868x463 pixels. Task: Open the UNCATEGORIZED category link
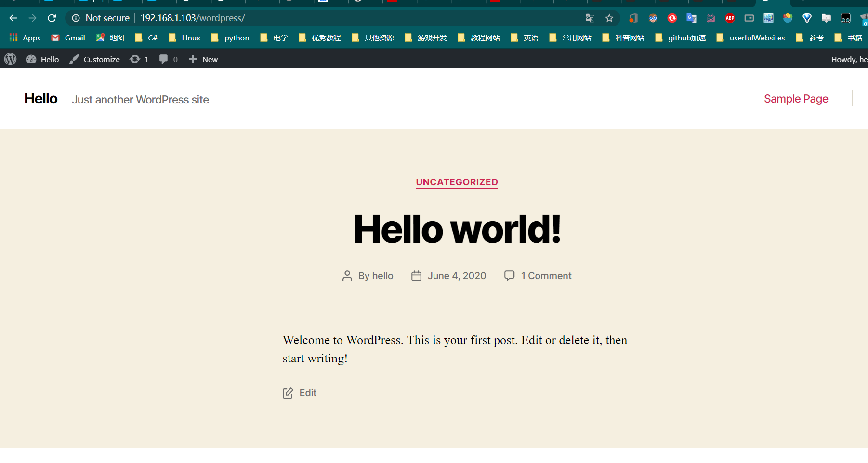(x=457, y=182)
